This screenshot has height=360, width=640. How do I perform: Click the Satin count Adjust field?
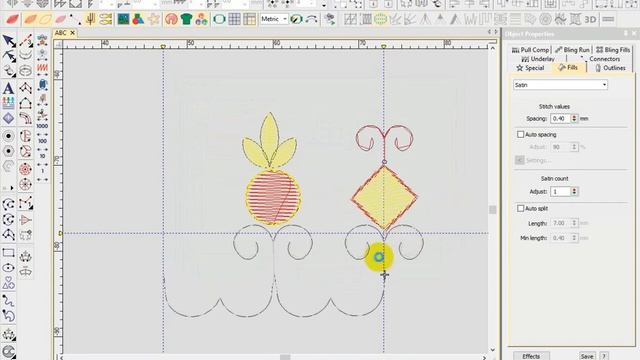[x=560, y=191]
